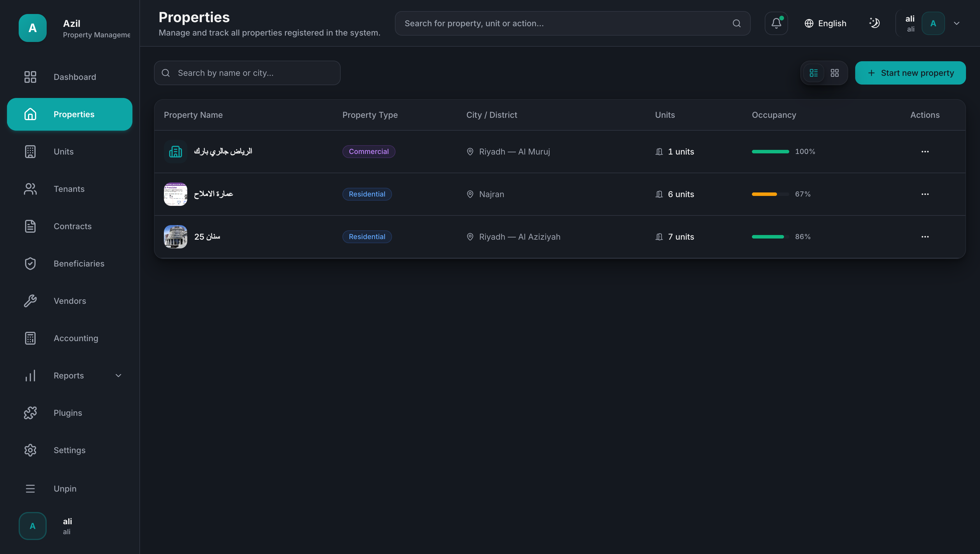Switch to grid view layout
The image size is (980, 554).
(x=835, y=73)
